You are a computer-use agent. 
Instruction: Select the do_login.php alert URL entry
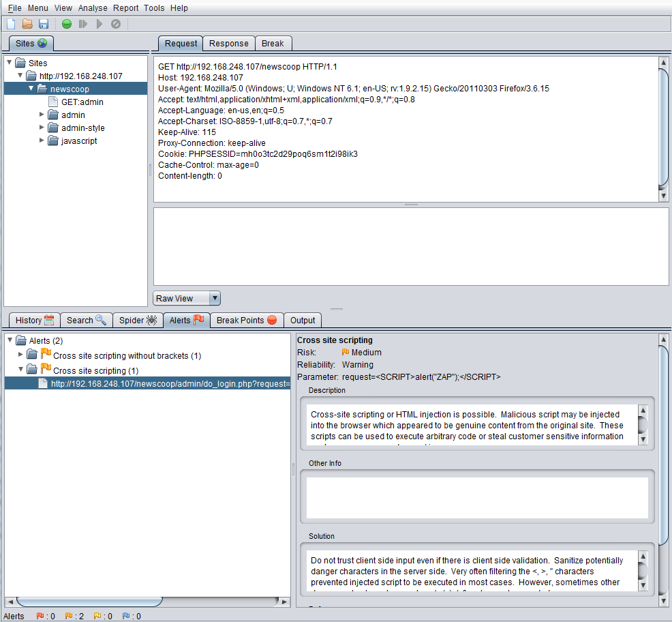click(170, 384)
